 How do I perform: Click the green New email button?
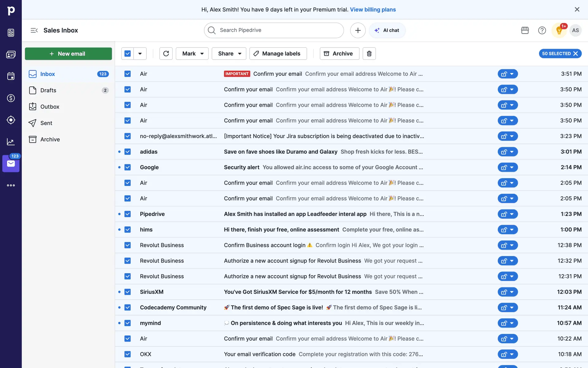(68, 54)
